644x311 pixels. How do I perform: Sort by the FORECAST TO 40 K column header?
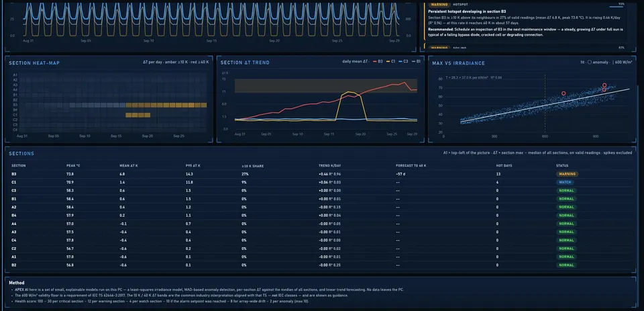pos(411,166)
